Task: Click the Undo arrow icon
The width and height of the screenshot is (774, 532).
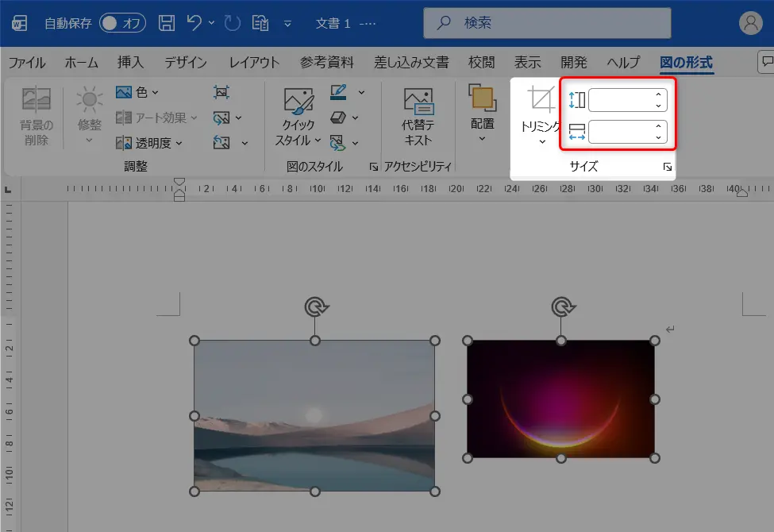Action: (x=194, y=23)
